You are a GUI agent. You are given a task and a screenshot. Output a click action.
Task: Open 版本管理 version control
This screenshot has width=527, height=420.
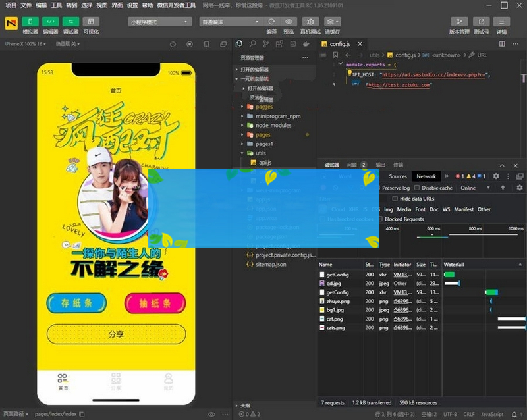(459, 22)
